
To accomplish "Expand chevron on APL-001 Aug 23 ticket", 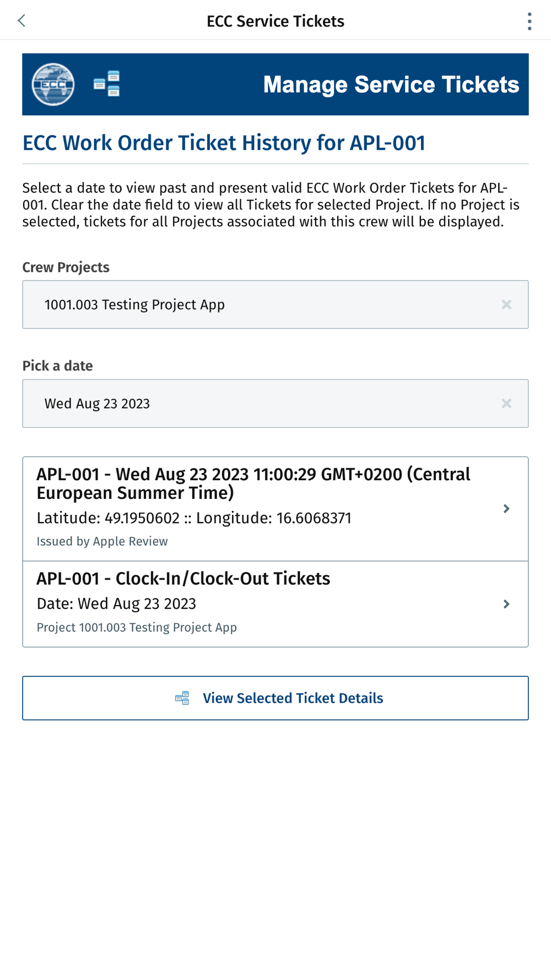I will (506, 509).
